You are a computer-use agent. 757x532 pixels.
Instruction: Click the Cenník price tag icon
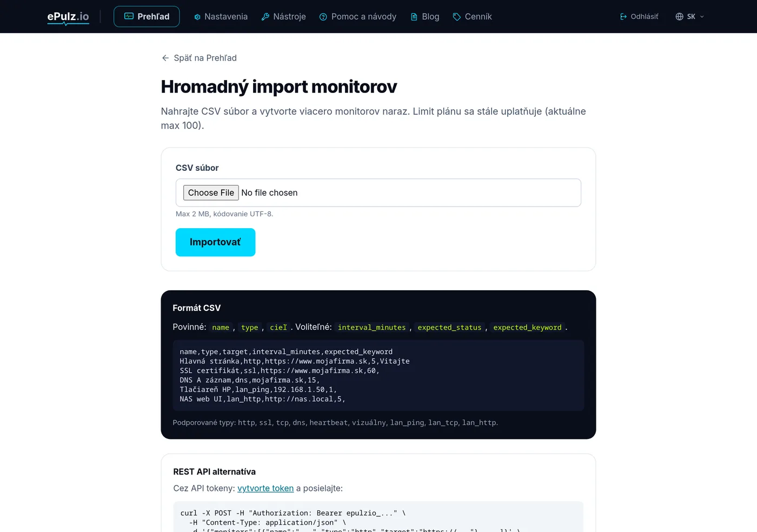[x=457, y=17]
